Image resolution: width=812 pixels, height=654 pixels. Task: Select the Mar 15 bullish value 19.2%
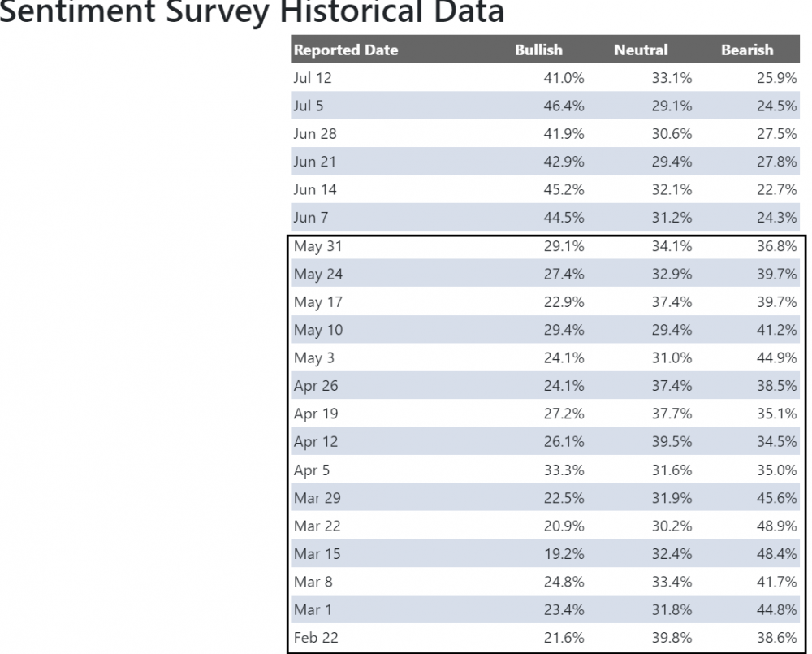click(x=564, y=554)
